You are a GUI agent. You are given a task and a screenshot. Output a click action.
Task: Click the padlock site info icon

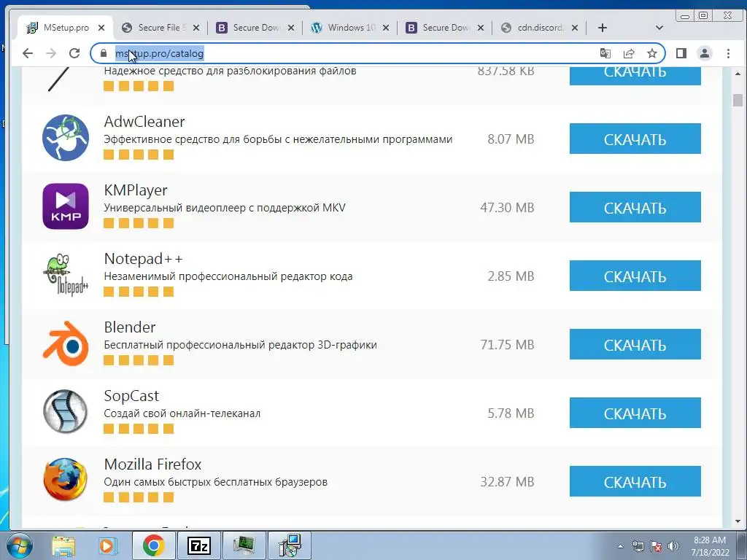pos(104,53)
